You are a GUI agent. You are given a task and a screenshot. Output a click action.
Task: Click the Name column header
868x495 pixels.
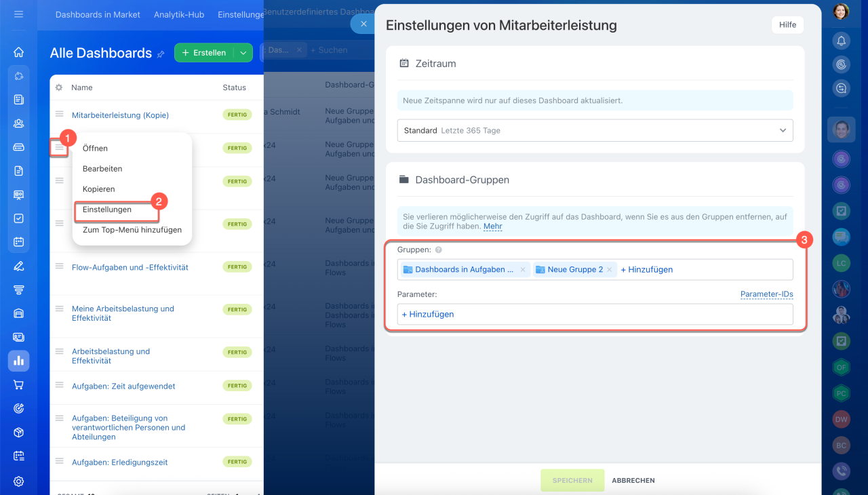(x=82, y=87)
